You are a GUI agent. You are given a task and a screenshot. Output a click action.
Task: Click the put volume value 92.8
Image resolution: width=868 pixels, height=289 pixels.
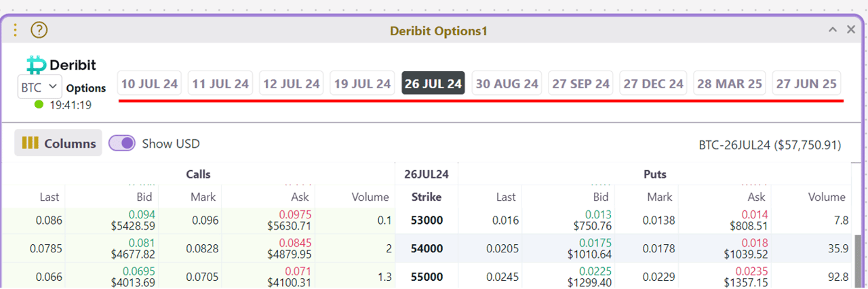837,277
